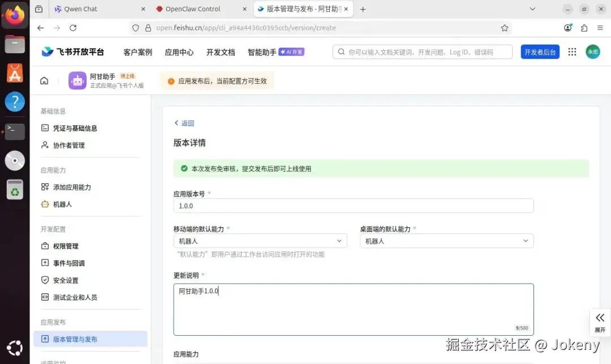Open the Firefox account icon
The image size is (611, 364).
click(x=568, y=28)
